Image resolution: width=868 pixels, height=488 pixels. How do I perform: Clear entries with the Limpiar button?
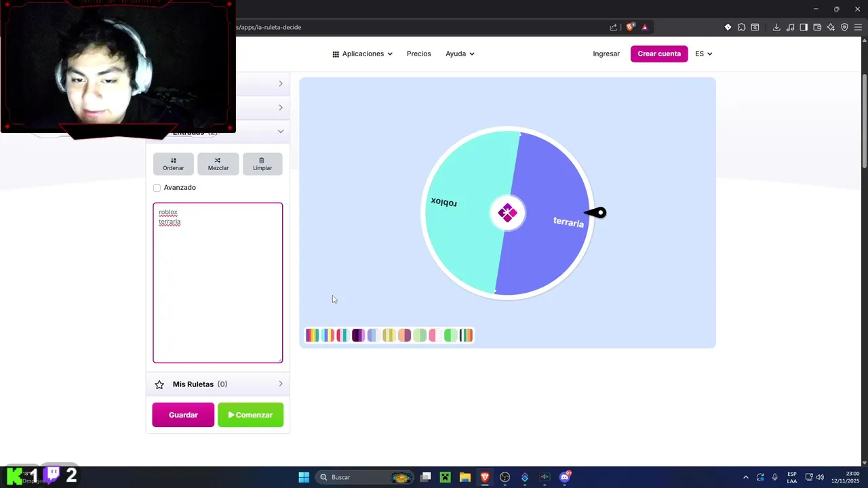(x=262, y=163)
